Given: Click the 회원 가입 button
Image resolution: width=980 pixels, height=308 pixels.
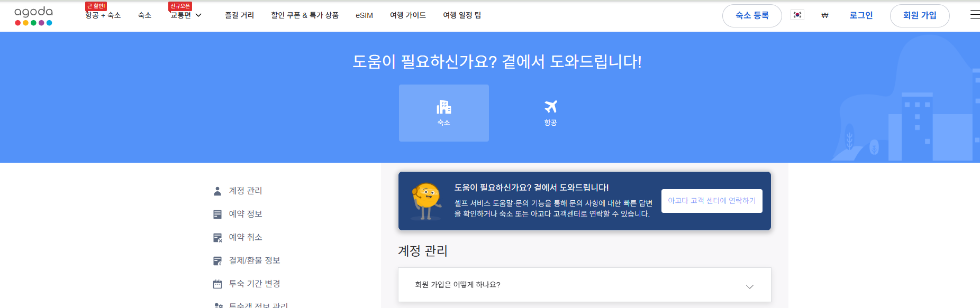Looking at the screenshot, I should (920, 15).
